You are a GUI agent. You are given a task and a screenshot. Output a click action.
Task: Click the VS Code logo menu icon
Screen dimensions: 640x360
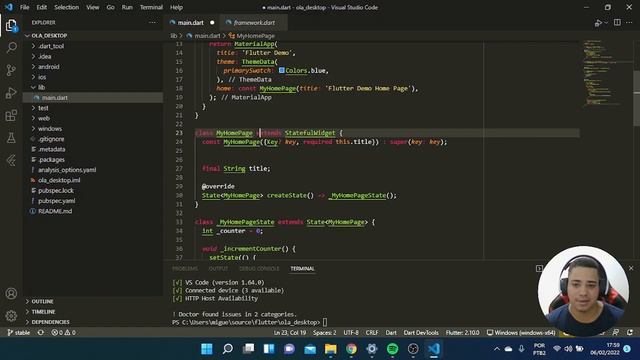9,7
